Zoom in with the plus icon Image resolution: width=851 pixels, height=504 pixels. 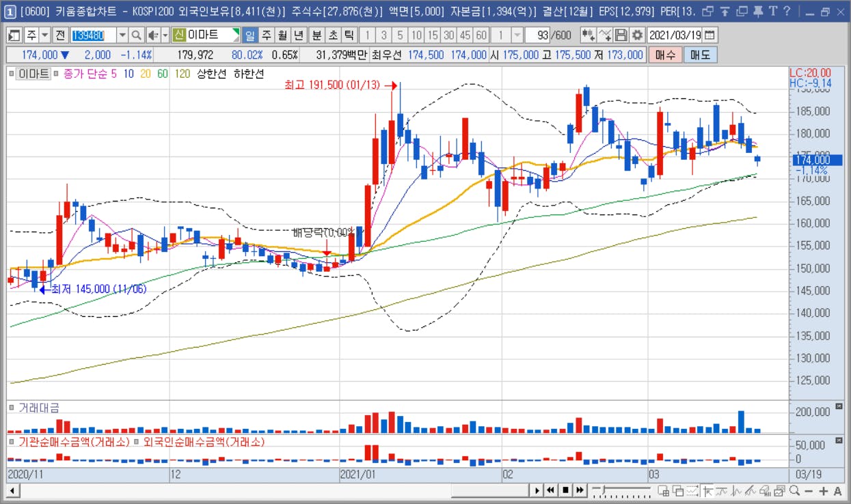pos(823,490)
